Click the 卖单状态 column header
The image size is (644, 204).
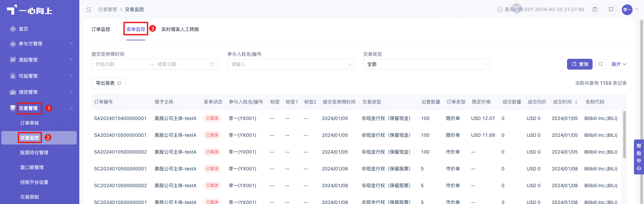click(213, 102)
